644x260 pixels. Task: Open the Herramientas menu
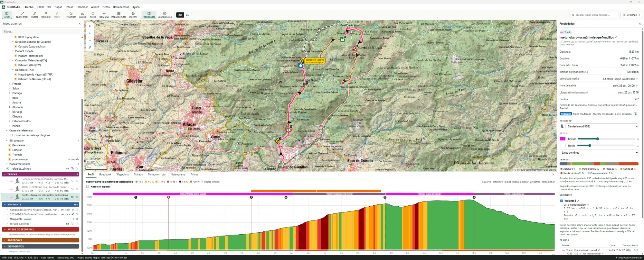pyautogui.click(x=121, y=7)
